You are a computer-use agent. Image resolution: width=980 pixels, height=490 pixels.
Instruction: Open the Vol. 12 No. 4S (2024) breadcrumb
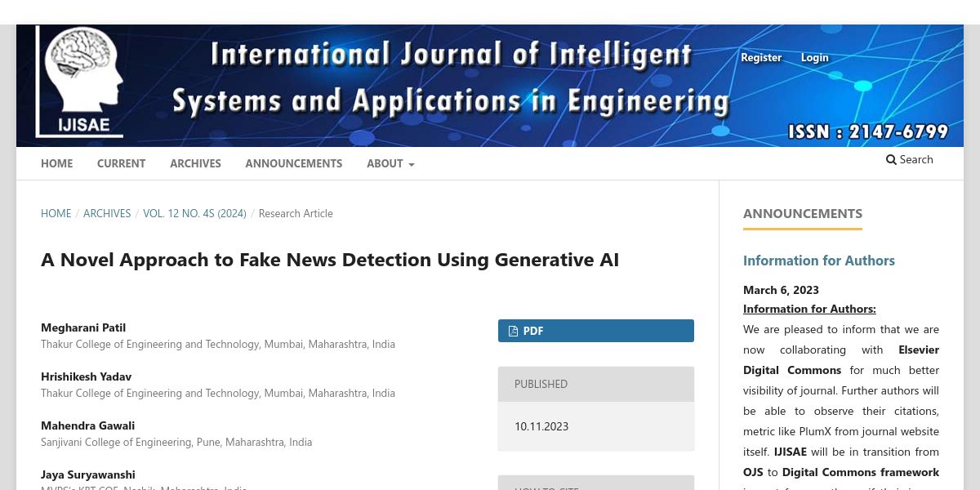pos(194,213)
